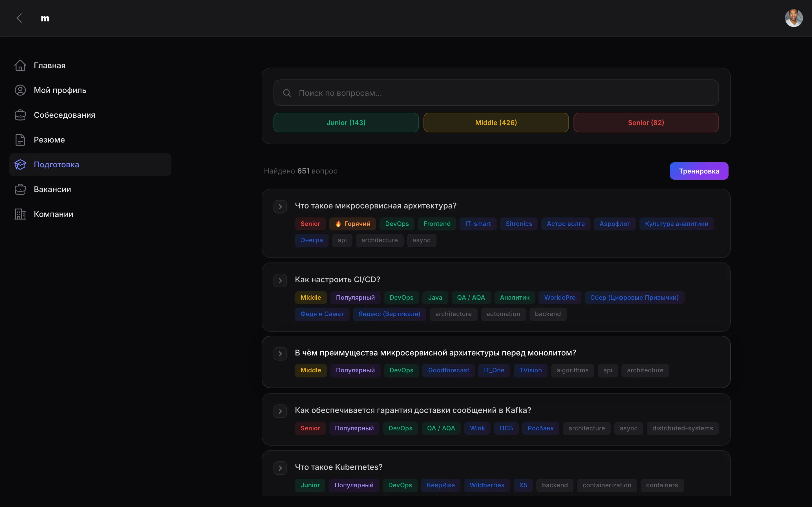Toggle the Junior (143) level filter
Screen dimensions: 812x507
(x=346, y=123)
